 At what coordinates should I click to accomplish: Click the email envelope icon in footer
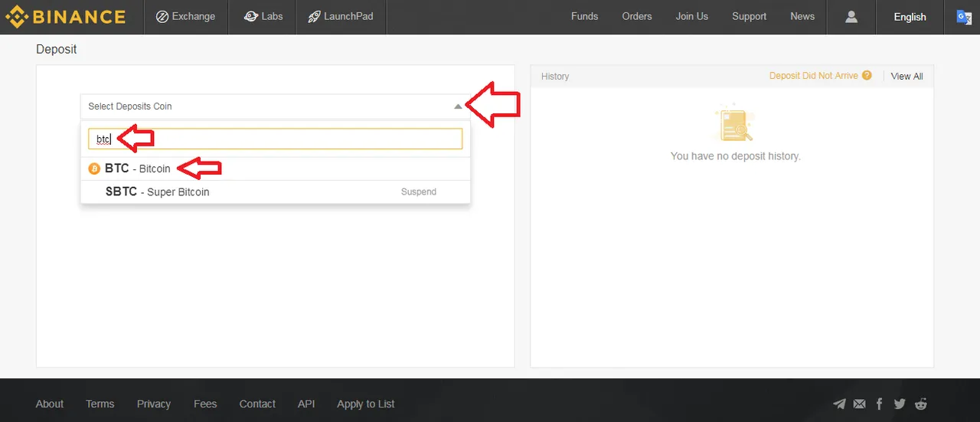859,404
